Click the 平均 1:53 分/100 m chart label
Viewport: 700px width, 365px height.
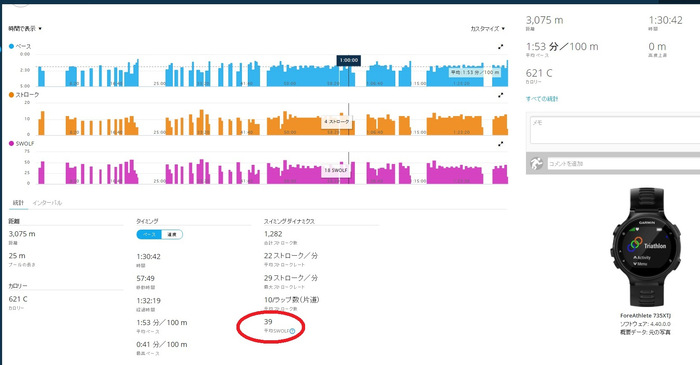(475, 72)
